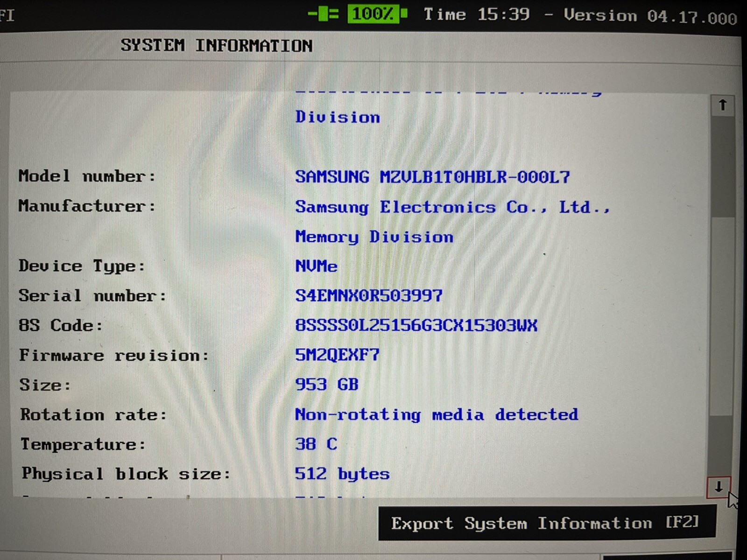This screenshot has width=747, height=560.
Task: Click the Manufacturer label
Action: pyautogui.click(x=87, y=206)
